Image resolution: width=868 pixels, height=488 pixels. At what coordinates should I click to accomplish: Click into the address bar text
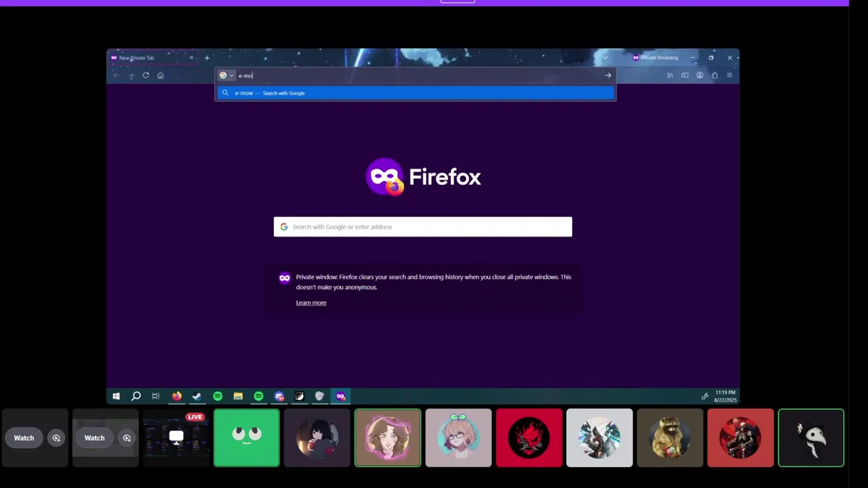pyautogui.click(x=245, y=75)
